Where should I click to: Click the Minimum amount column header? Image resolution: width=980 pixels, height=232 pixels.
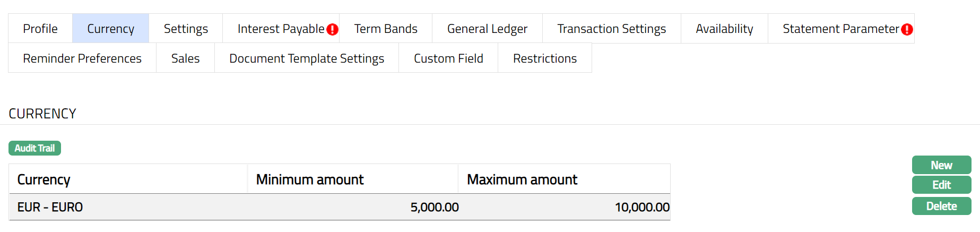tap(310, 179)
